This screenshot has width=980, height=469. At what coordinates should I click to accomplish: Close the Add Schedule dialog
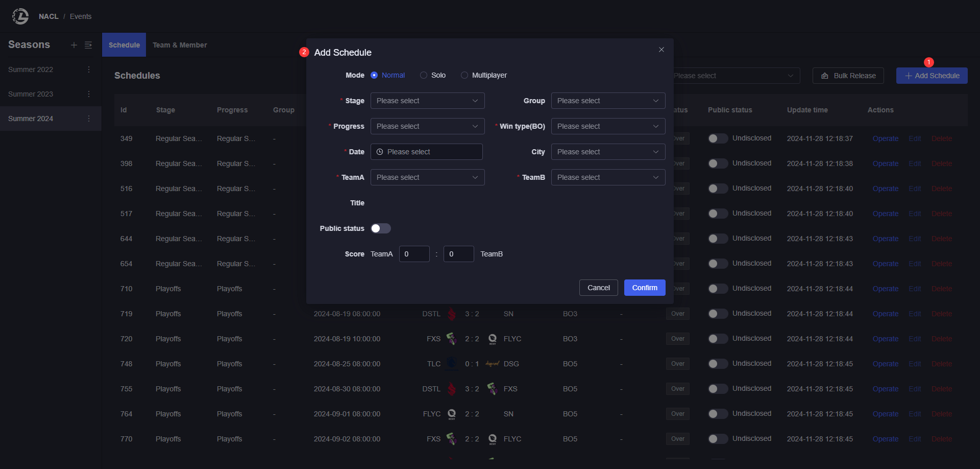[661, 50]
